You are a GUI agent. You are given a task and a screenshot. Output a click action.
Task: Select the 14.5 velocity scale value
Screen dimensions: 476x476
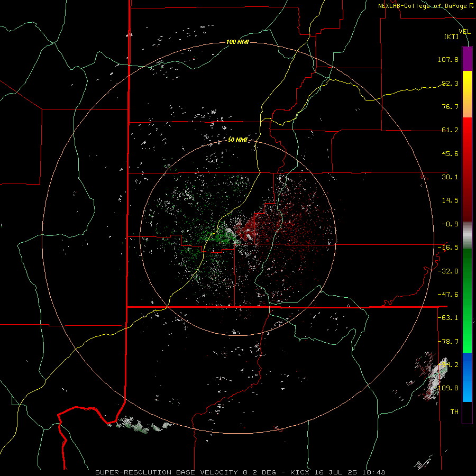coord(450,200)
